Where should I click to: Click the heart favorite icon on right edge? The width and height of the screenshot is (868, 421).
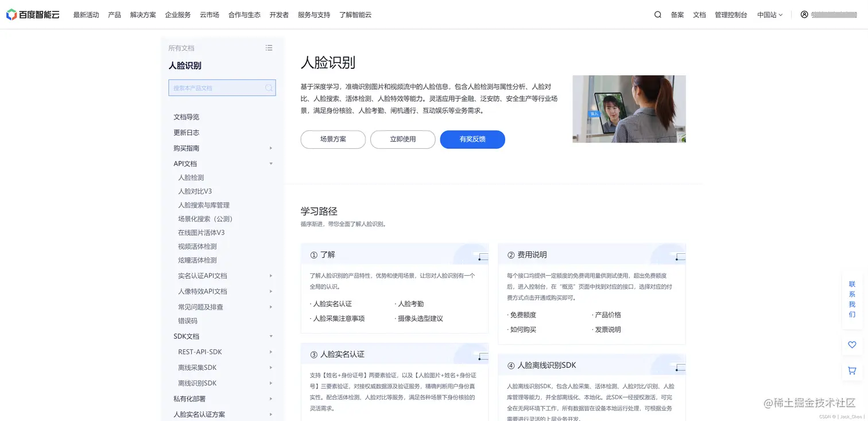pyautogui.click(x=851, y=345)
